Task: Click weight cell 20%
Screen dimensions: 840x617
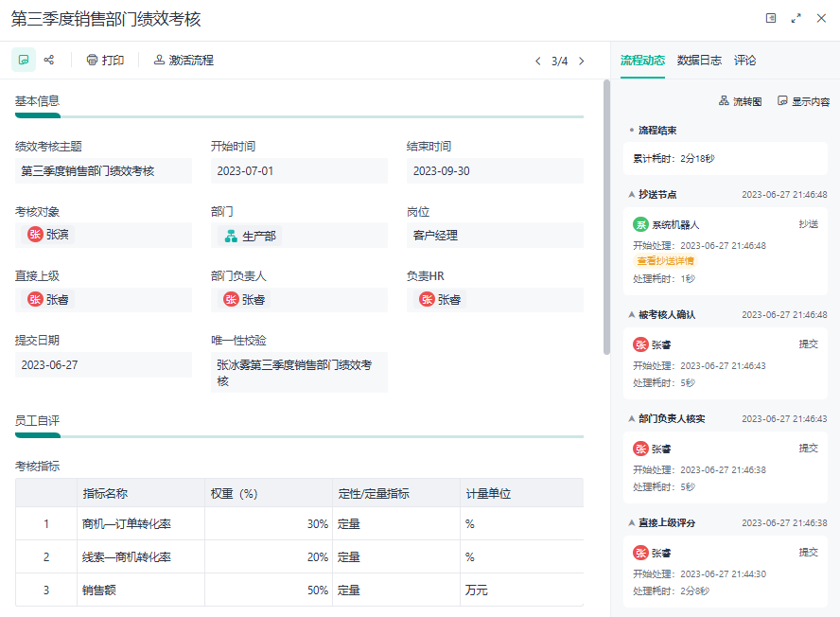Action: point(269,557)
